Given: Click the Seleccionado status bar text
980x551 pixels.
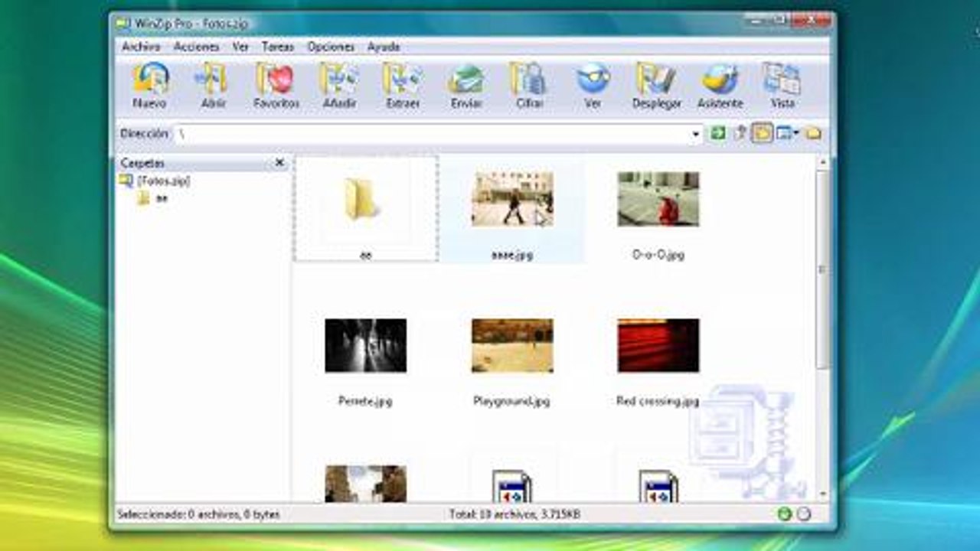Looking at the screenshot, I should (198, 514).
